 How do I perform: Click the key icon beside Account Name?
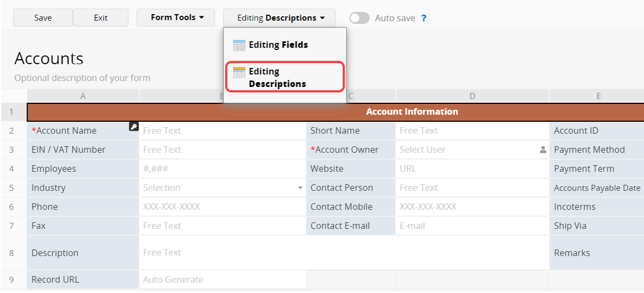click(x=134, y=127)
